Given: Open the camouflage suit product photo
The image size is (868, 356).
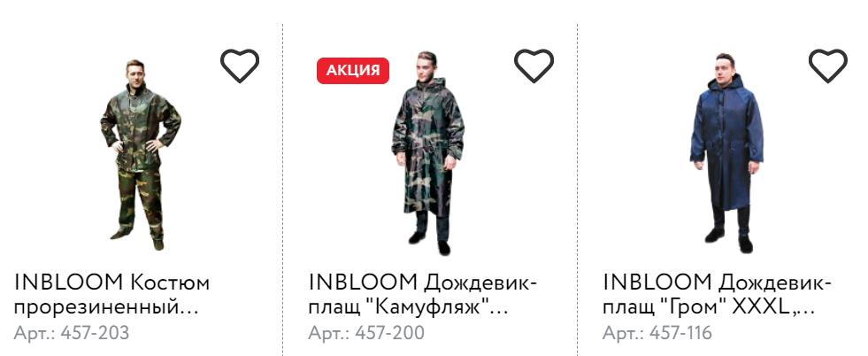Looking at the screenshot, I should pos(141,154).
